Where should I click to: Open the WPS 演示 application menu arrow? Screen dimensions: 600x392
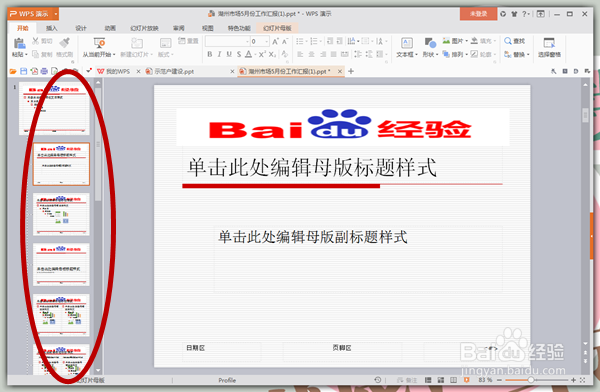(x=55, y=14)
